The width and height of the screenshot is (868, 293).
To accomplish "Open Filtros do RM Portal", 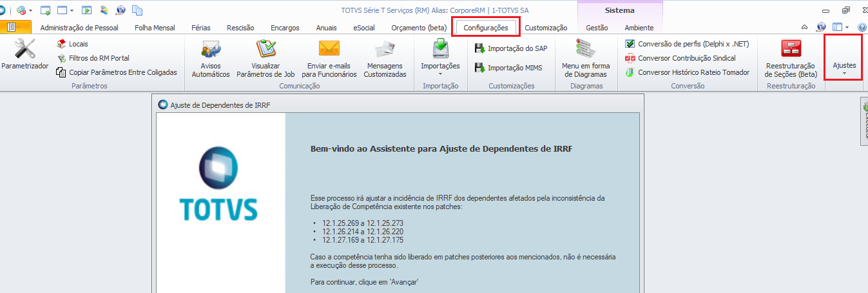I will click(93, 58).
